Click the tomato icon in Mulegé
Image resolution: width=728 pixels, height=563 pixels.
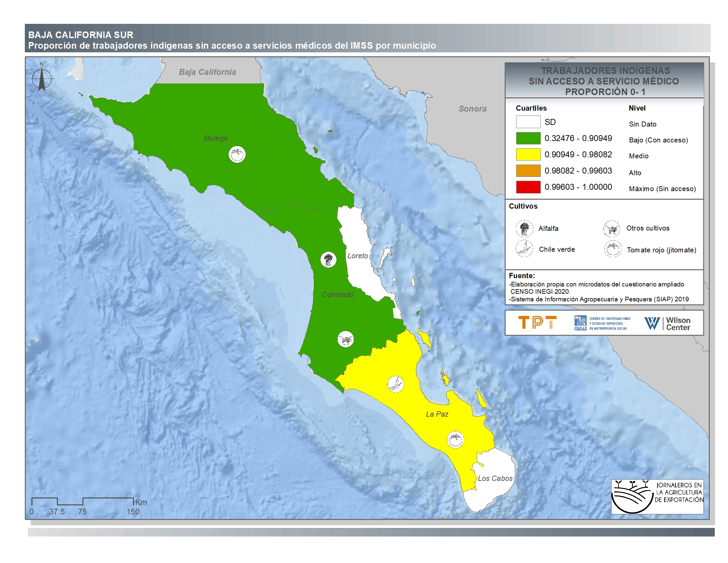click(237, 154)
